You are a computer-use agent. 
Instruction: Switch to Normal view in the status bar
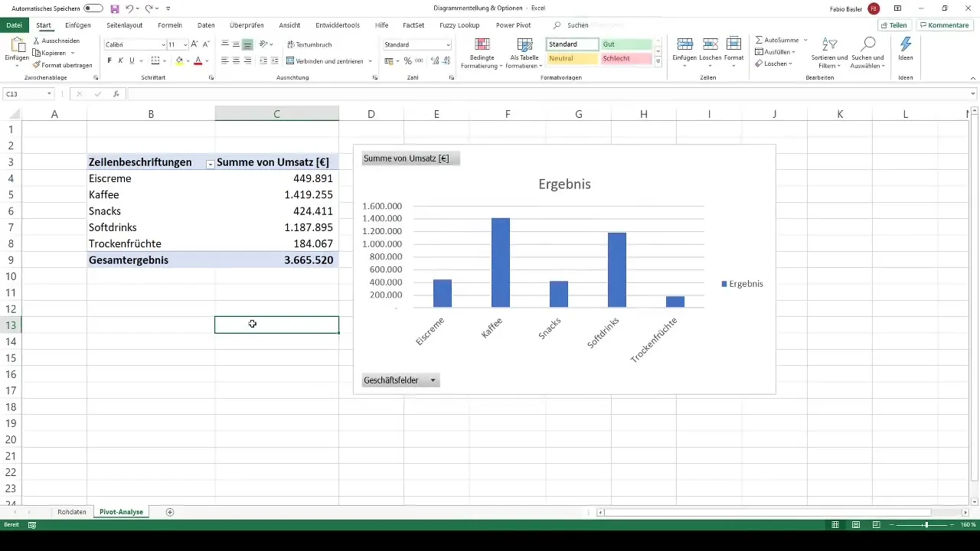tap(835, 525)
